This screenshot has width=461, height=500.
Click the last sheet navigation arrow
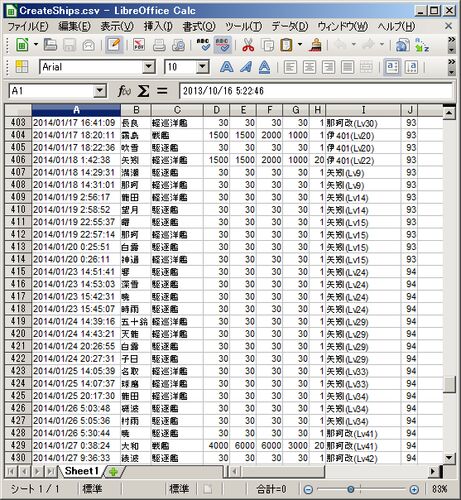(51, 471)
